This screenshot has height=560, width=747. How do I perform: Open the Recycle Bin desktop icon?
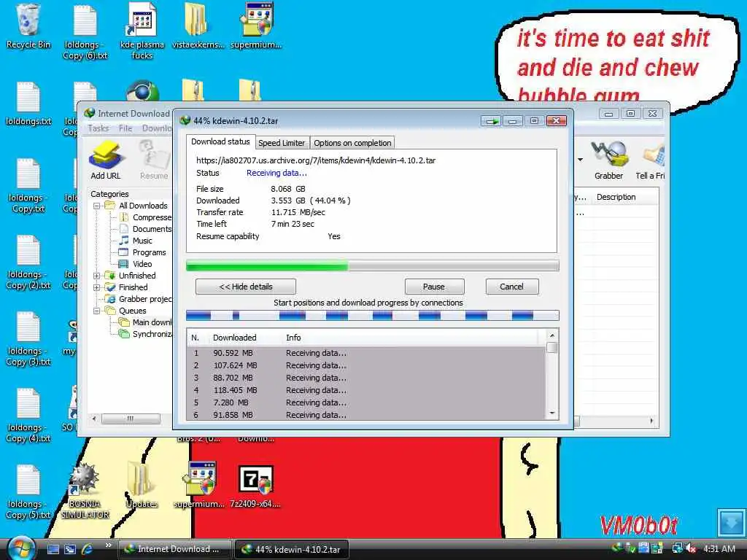(28, 27)
